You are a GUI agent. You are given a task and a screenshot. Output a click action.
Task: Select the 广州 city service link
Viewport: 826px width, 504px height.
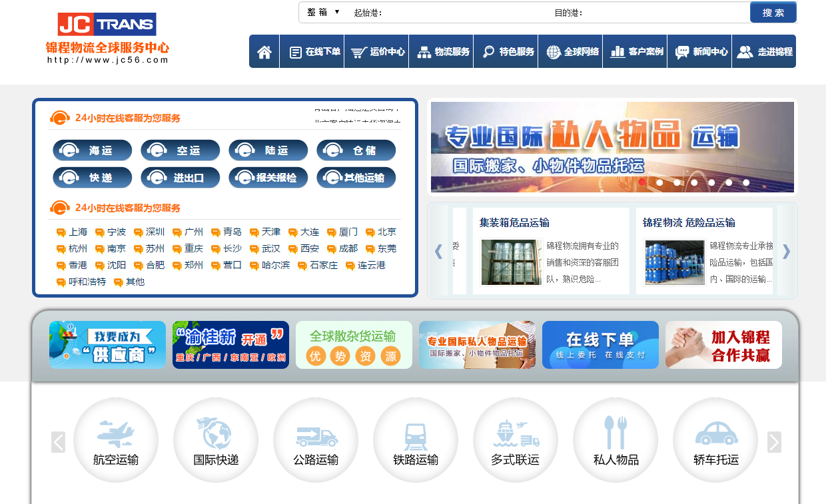[189, 232]
